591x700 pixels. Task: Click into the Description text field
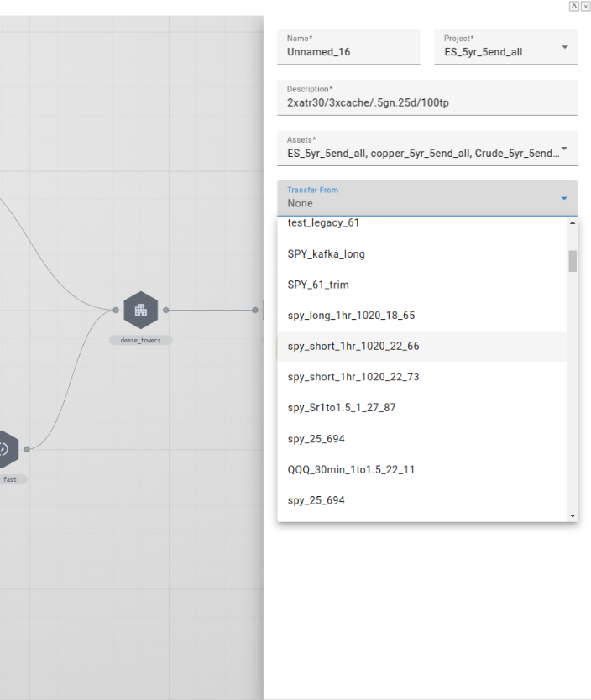coord(426,103)
